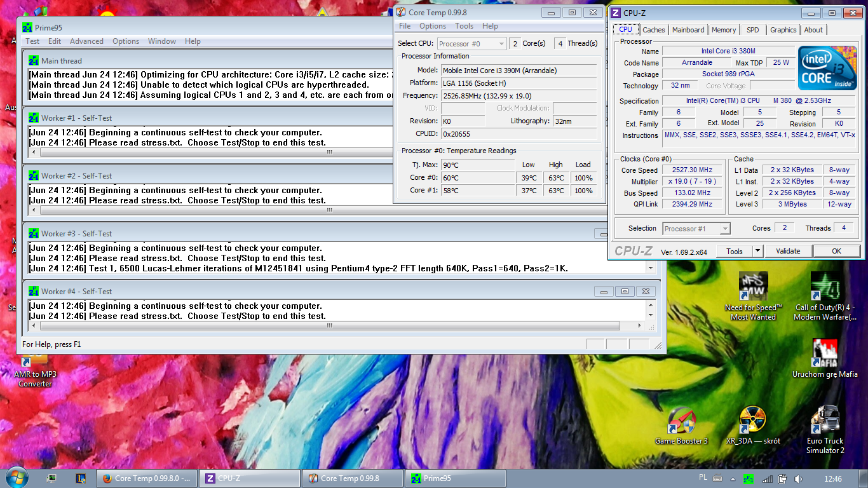This screenshot has width=868, height=488.
Task: Click the power icon in the system tray
Action: (x=783, y=478)
